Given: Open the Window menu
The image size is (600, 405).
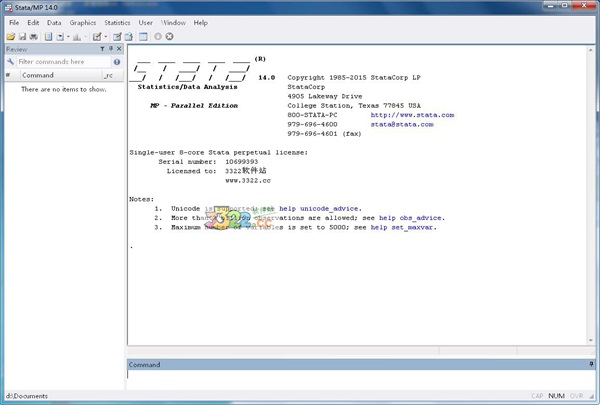Looking at the screenshot, I should (x=173, y=23).
